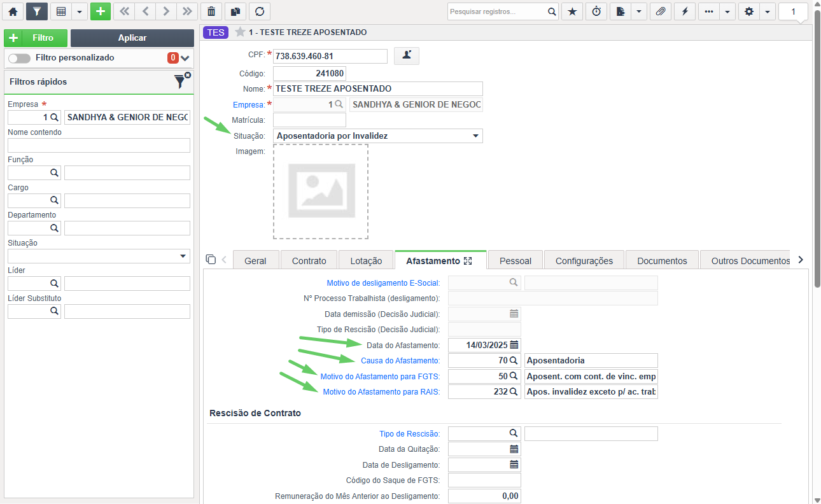Open favorites star in toolbar
Image resolution: width=821 pixels, height=504 pixels.
click(x=572, y=11)
